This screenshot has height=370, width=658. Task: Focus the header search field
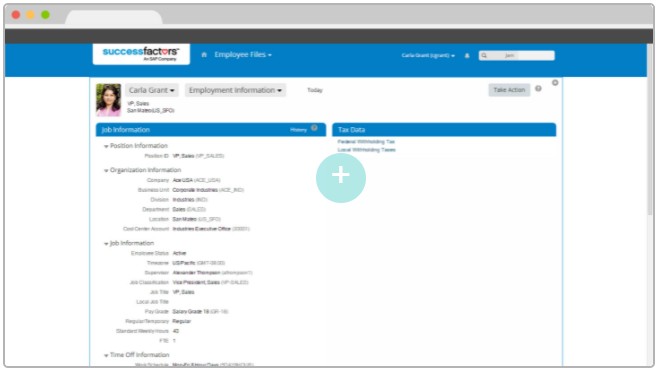[517, 55]
